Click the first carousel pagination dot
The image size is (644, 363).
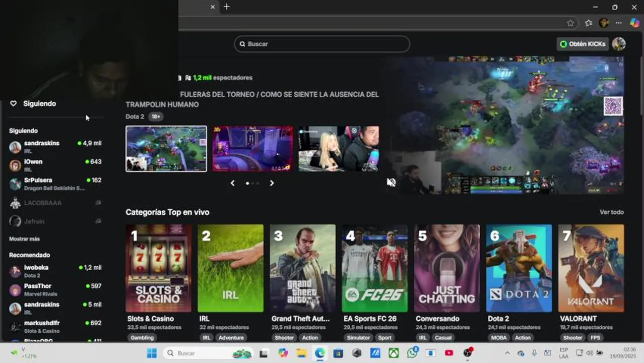(x=247, y=184)
